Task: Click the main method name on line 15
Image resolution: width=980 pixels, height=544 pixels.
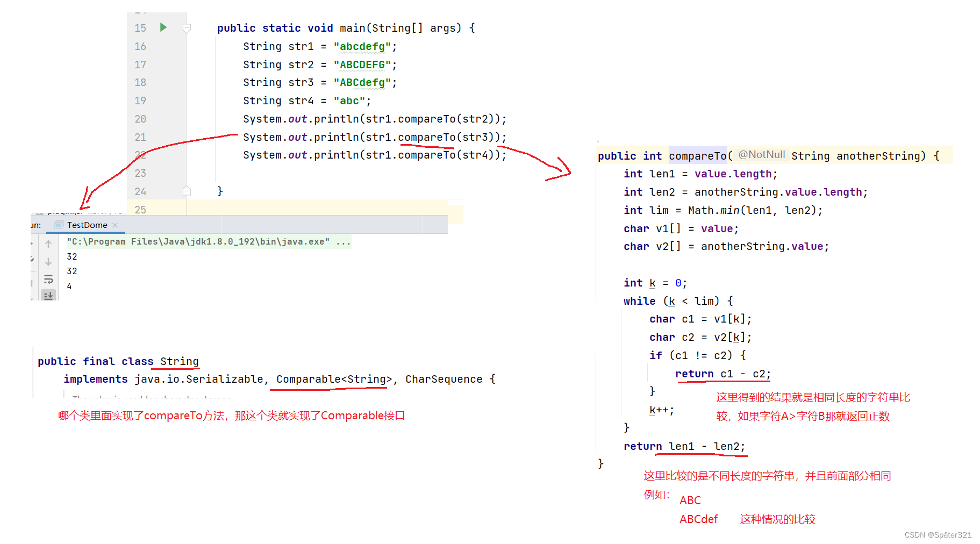Action: (353, 28)
